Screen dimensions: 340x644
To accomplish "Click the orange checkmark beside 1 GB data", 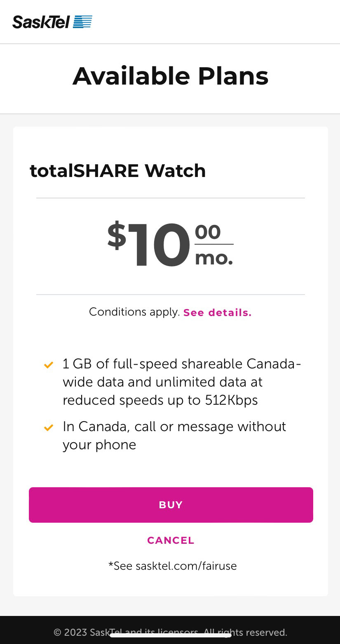I will point(49,365).
